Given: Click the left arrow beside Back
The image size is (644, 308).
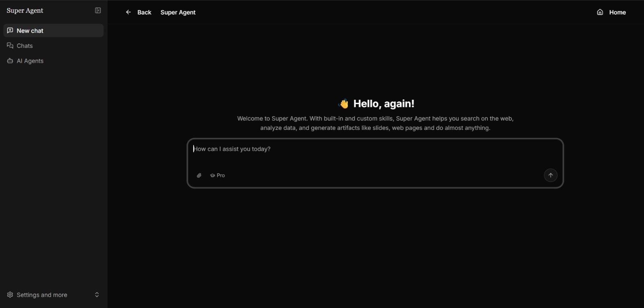Looking at the screenshot, I should point(128,12).
